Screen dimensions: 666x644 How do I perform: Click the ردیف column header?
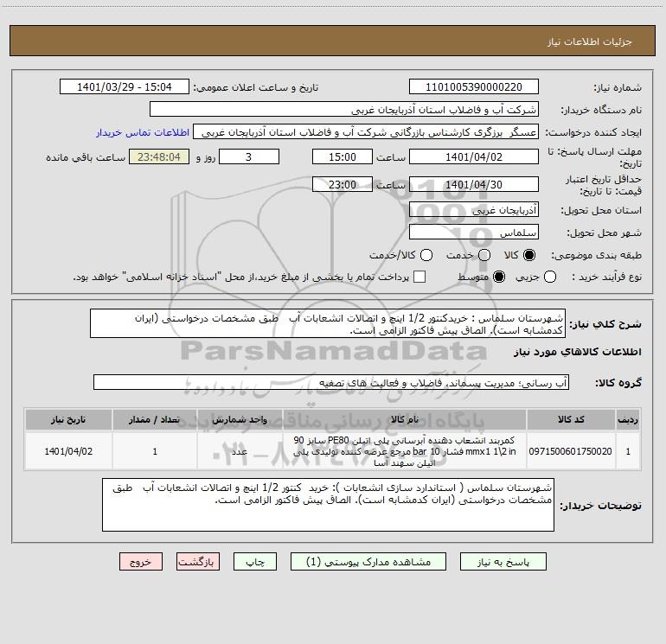pos(628,420)
